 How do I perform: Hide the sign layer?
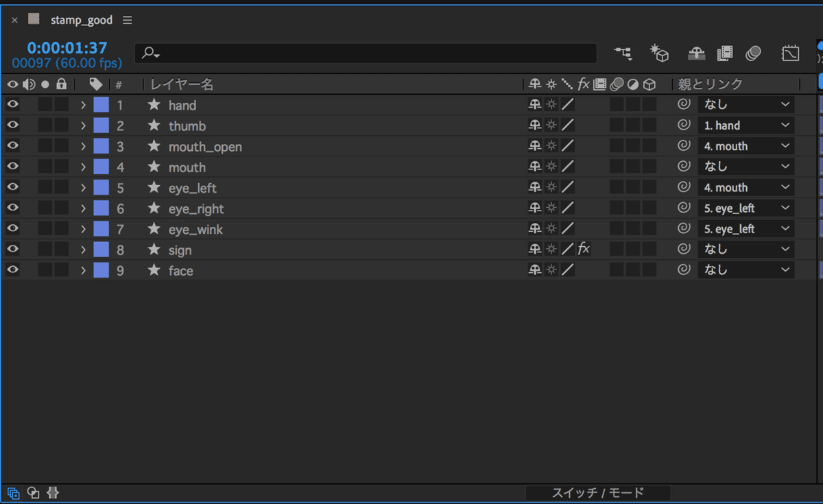coord(12,249)
